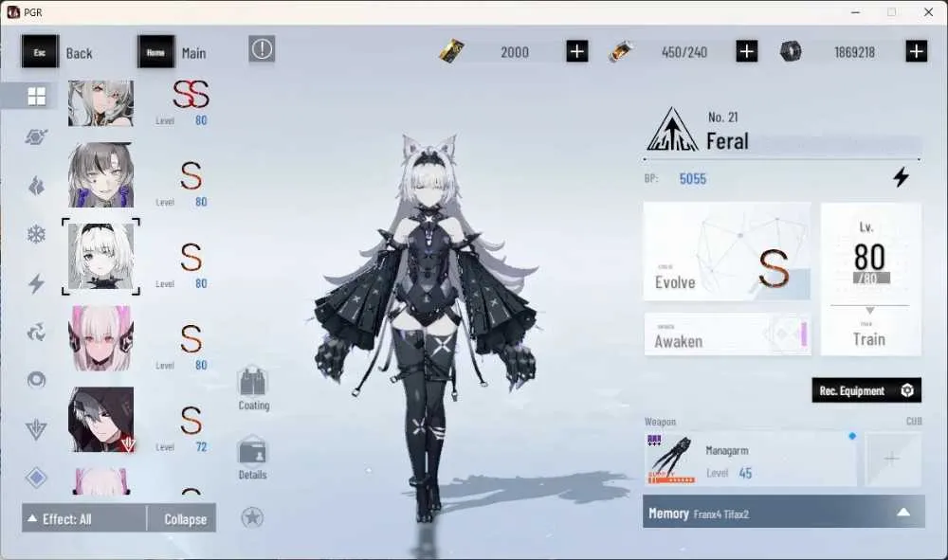This screenshot has height=560, width=948.
Task: Filter characters by lightning bolt icon in sidebar
Action: tap(36, 282)
